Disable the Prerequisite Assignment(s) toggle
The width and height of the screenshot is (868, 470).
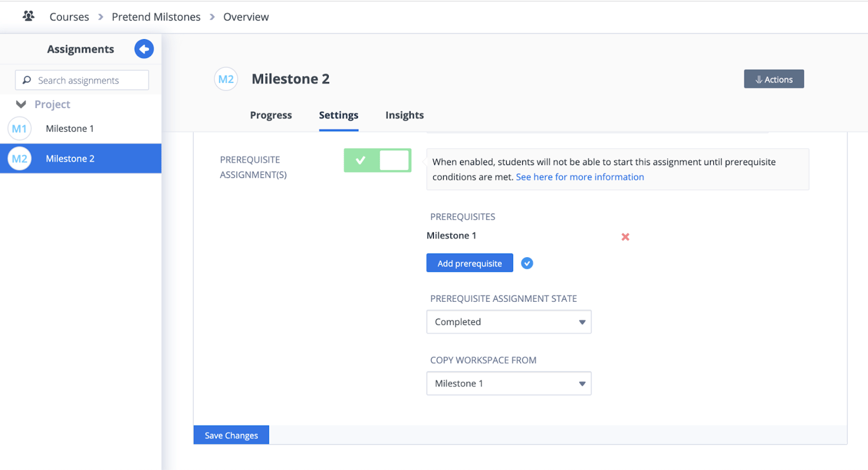378,160
